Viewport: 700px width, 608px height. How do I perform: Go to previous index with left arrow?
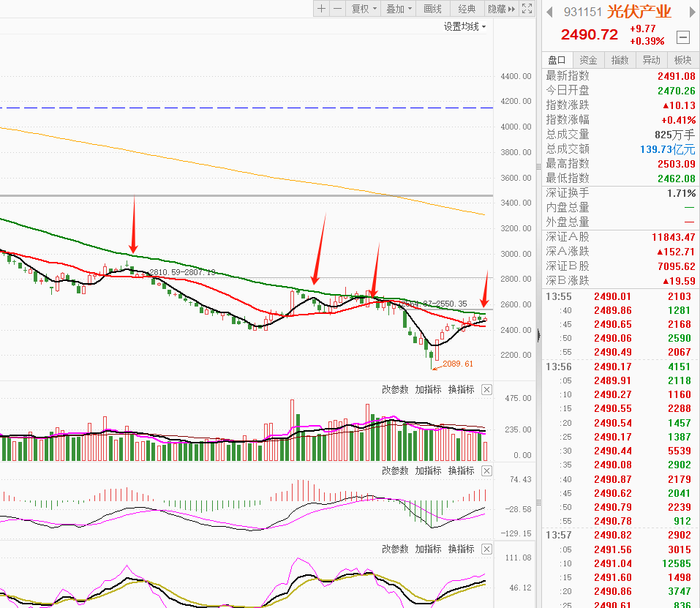tap(550, 12)
